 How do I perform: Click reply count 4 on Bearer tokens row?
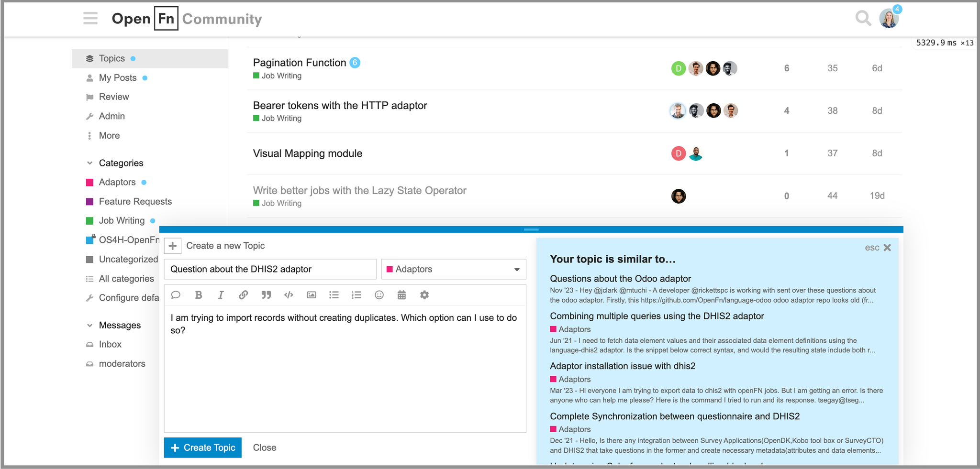tap(787, 111)
